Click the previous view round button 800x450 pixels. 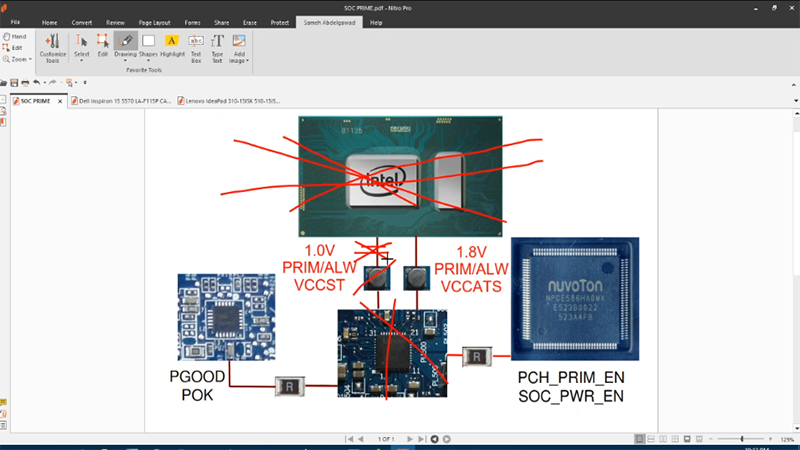[435, 439]
